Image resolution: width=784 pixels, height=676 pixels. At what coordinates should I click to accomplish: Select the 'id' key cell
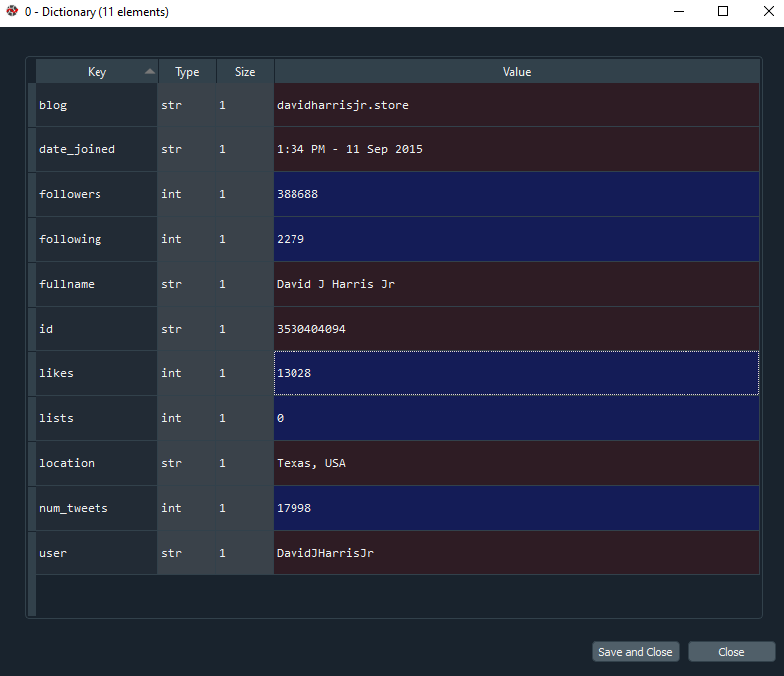[x=97, y=329]
